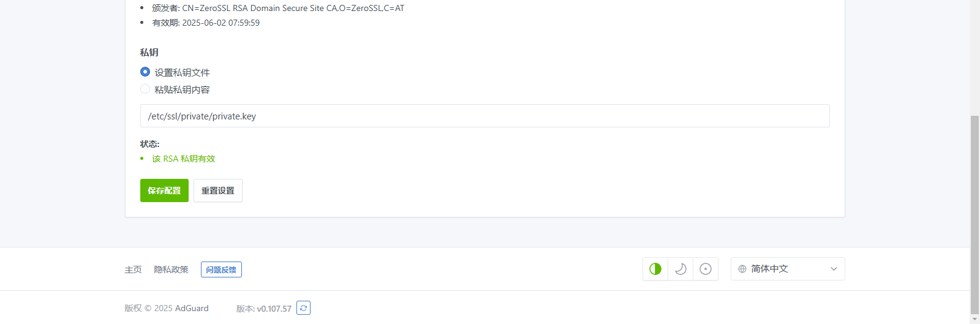The image size is (980, 324).
Task: Open the 问题反馈 feedback button
Action: [221, 269]
